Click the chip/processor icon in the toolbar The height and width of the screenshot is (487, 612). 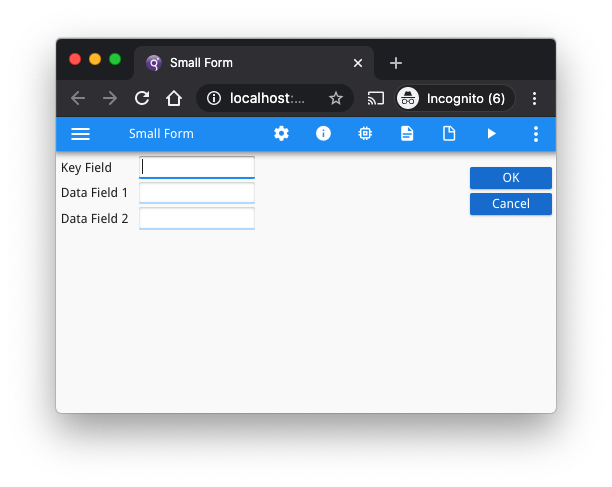coord(365,134)
